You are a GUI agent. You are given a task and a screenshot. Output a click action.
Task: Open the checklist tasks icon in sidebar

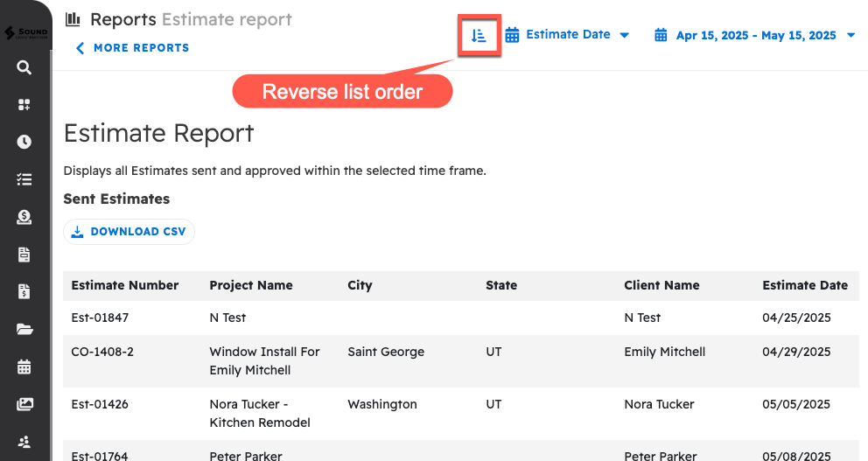click(x=24, y=179)
